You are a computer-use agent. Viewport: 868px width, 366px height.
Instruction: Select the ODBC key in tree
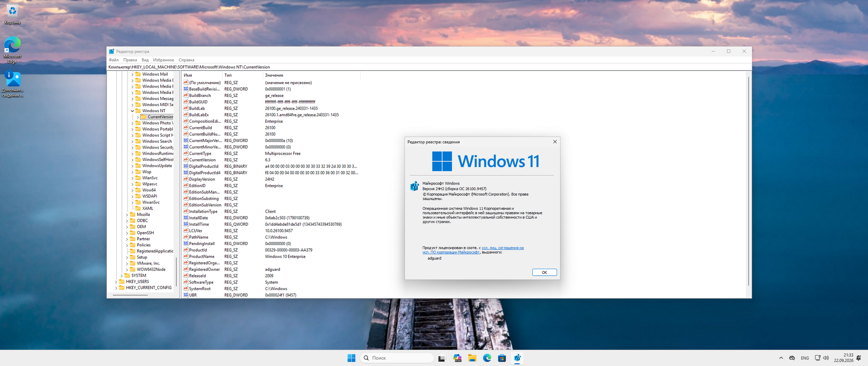click(x=142, y=221)
